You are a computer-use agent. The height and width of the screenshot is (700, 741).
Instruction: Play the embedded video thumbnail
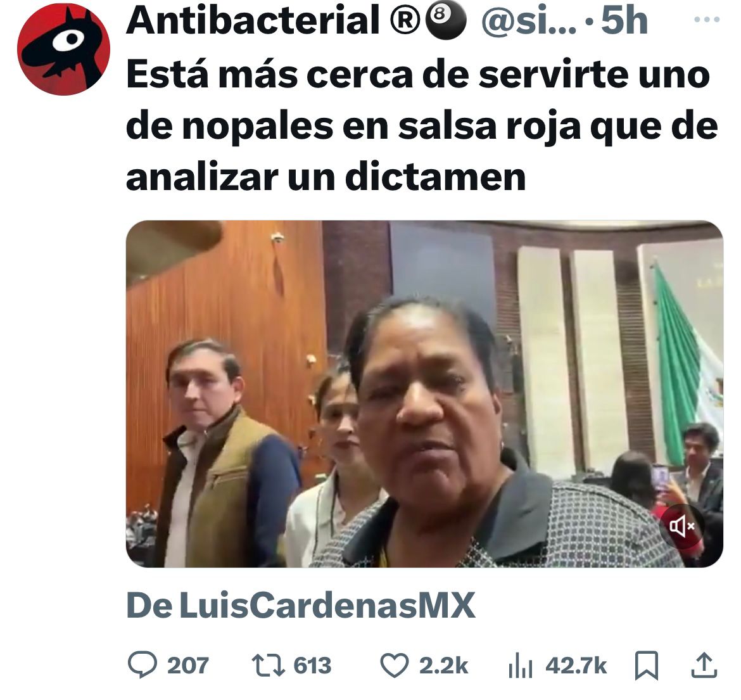click(x=424, y=394)
